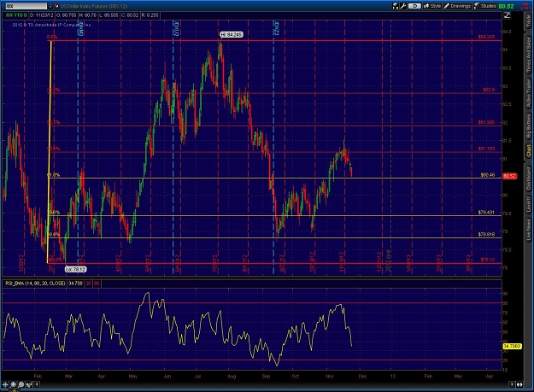Click the RSI_EMA study label

point(35,284)
